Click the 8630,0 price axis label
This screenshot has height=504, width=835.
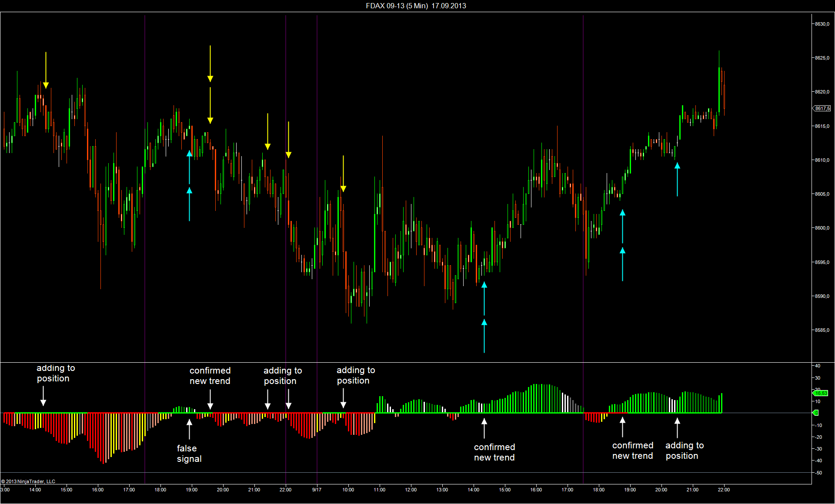822,24
